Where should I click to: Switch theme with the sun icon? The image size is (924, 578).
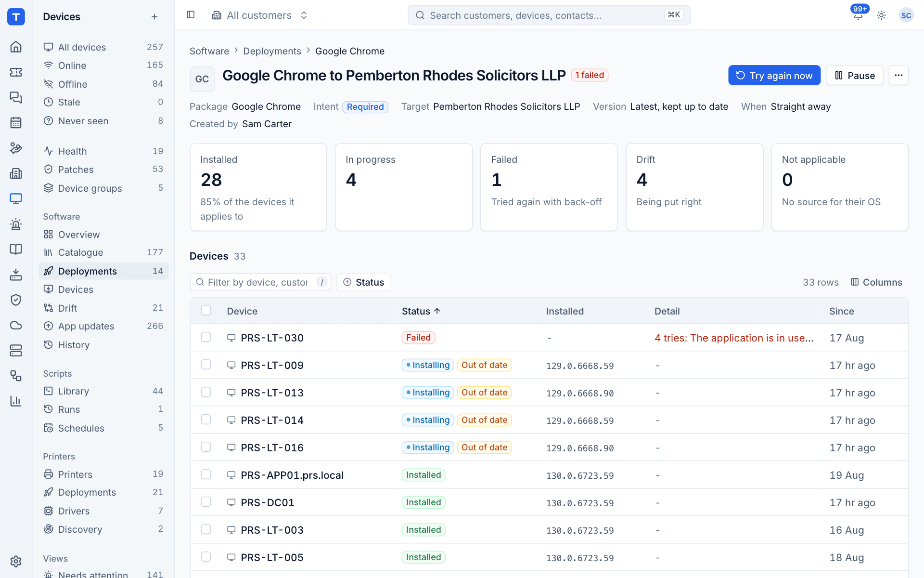[x=882, y=15]
